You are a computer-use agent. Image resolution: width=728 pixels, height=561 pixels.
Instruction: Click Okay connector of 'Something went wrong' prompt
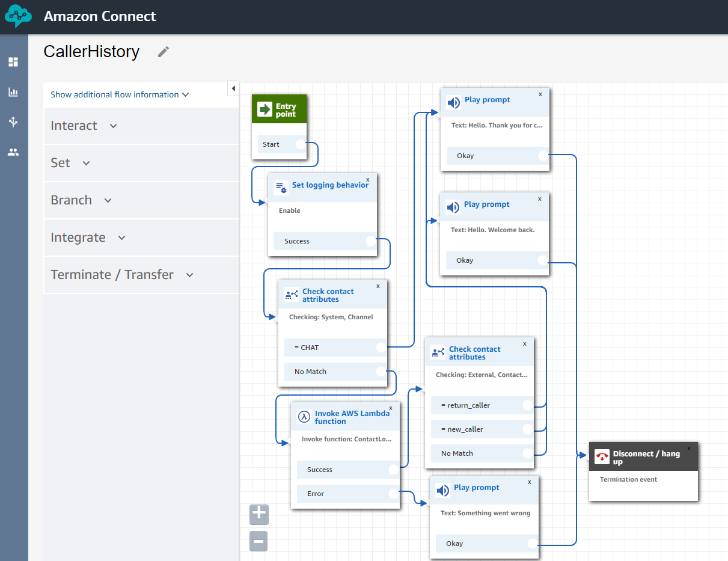point(533,544)
